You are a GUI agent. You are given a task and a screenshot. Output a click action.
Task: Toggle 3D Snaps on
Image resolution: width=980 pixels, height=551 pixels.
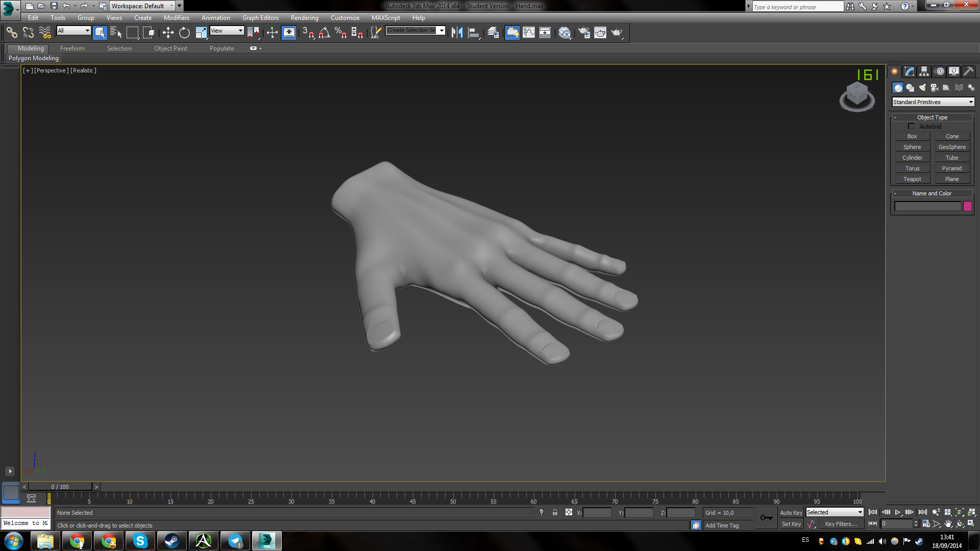[308, 33]
